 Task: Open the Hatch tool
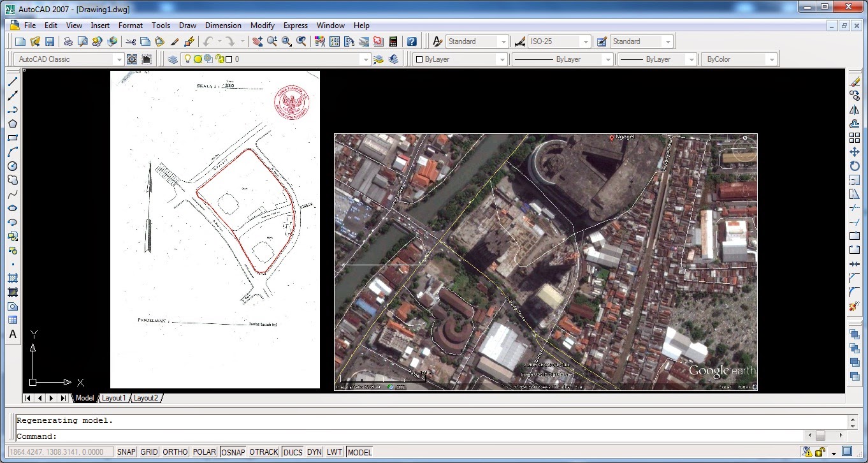click(x=13, y=278)
